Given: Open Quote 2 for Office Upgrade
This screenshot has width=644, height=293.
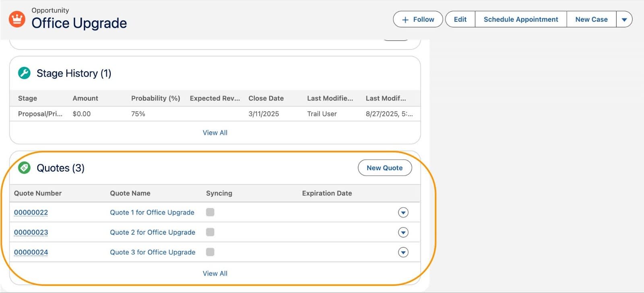Looking at the screenshot, I should coord(153,233).
